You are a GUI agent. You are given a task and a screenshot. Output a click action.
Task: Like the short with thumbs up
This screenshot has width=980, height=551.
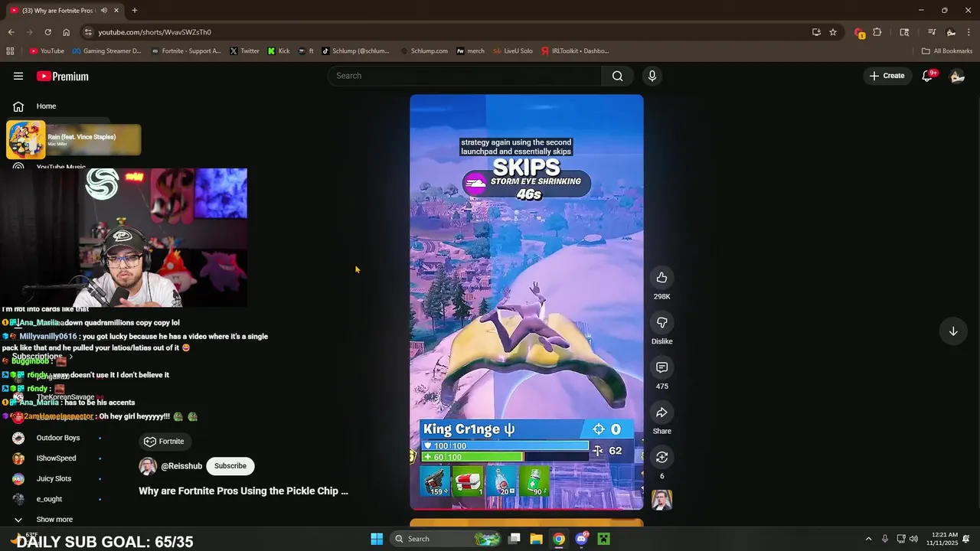(662, 278)
